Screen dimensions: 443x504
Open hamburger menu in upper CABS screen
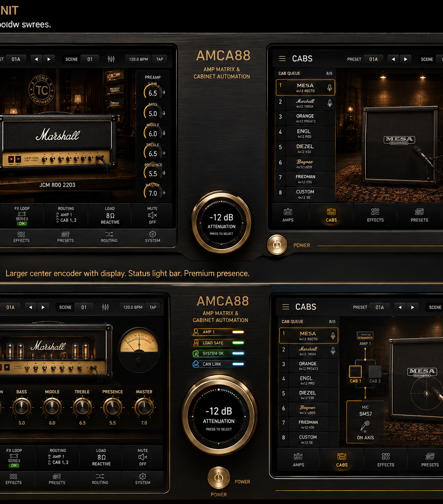click(282, 59)
